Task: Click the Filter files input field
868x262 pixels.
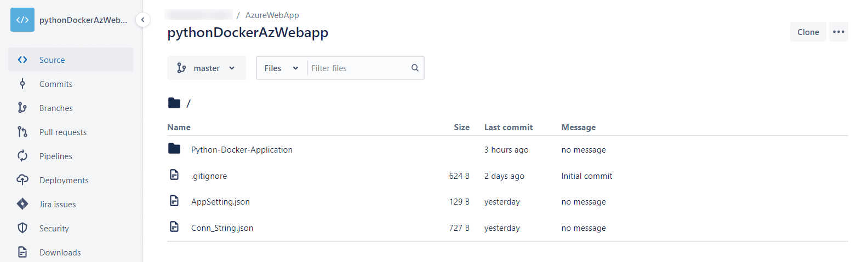Action: [x=359, y=68]
